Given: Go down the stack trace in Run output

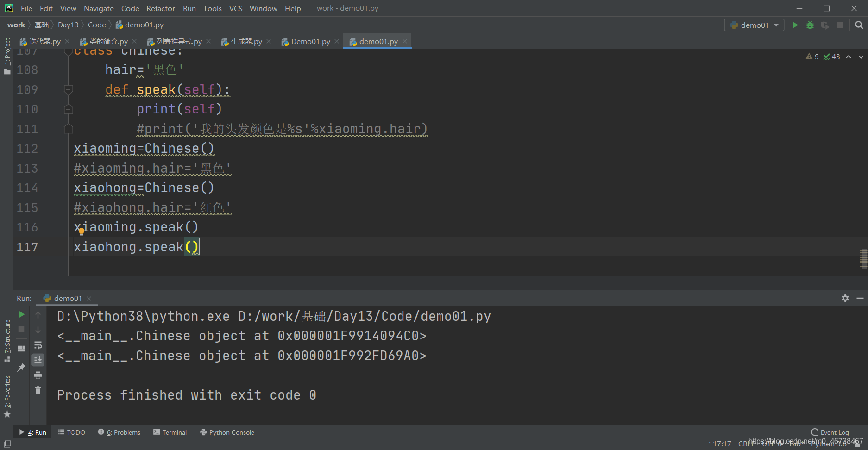Looking at the screenshot, I should [x=38, y=330].
